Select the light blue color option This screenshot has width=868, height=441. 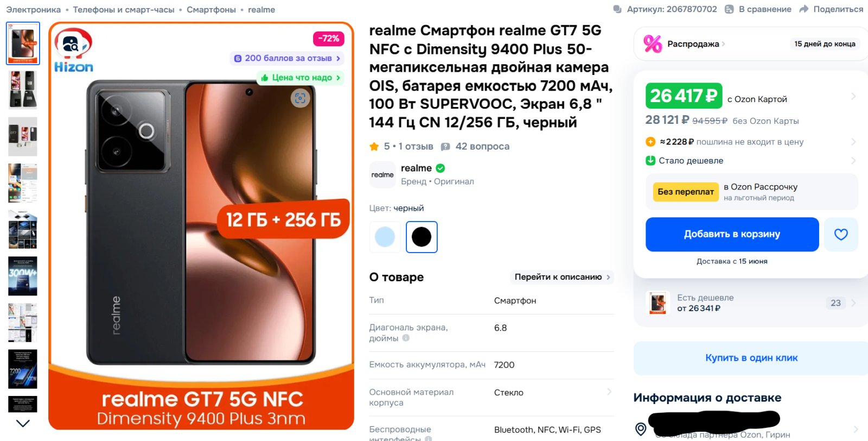click(385, 237)
